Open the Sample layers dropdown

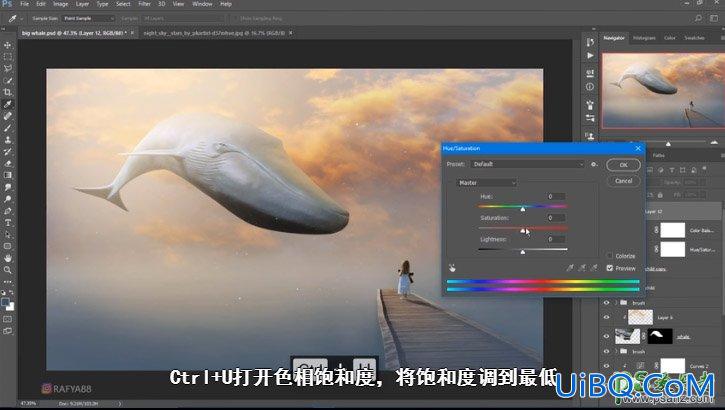click(183, 18)
